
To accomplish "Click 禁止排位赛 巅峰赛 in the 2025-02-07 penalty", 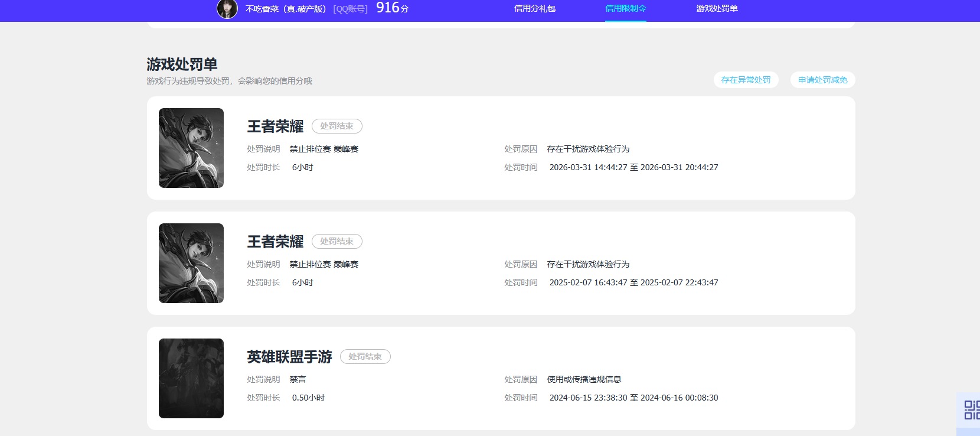I will (x=324, y=264).
